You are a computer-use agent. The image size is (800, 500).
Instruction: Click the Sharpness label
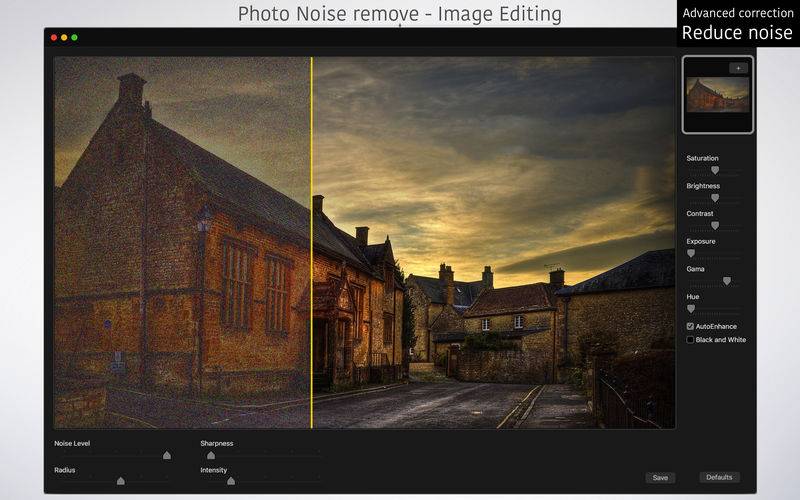(217, 443)
